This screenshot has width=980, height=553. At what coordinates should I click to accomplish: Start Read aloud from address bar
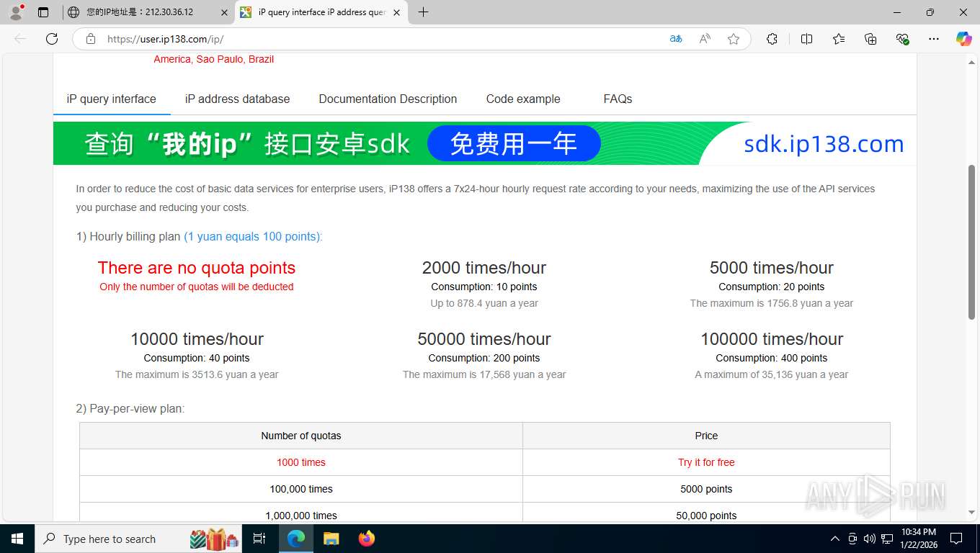click(x=705, y=39)
